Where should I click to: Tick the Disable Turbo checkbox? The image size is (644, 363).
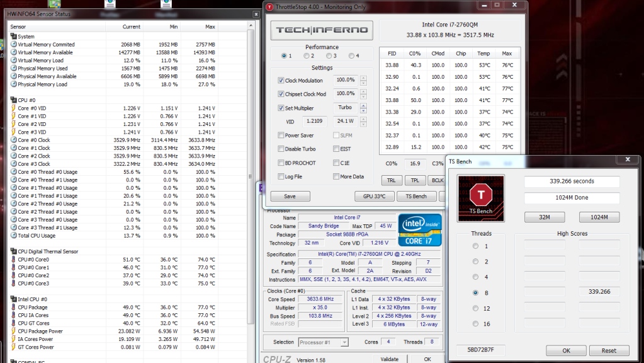point(281,149)
